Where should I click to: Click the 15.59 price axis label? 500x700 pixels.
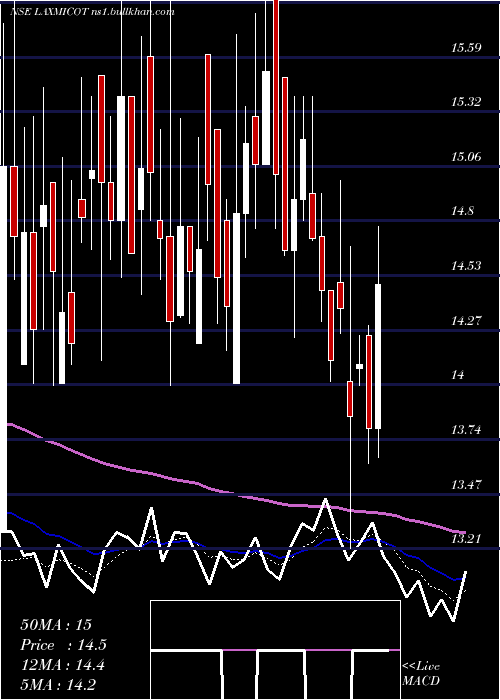click(x=466, y=47)
